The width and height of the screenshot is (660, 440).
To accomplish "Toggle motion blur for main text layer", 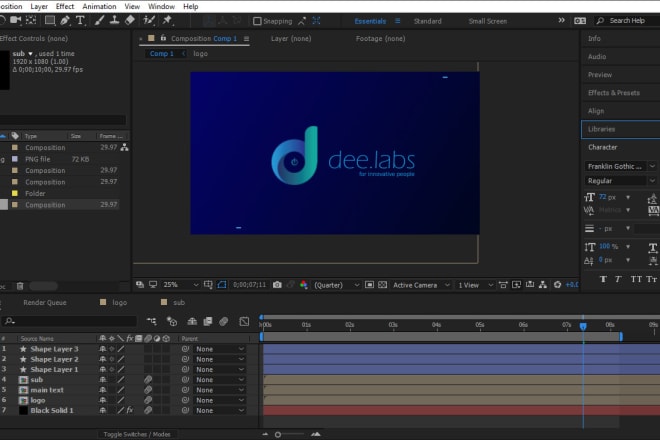I will (x=148, y=390).
